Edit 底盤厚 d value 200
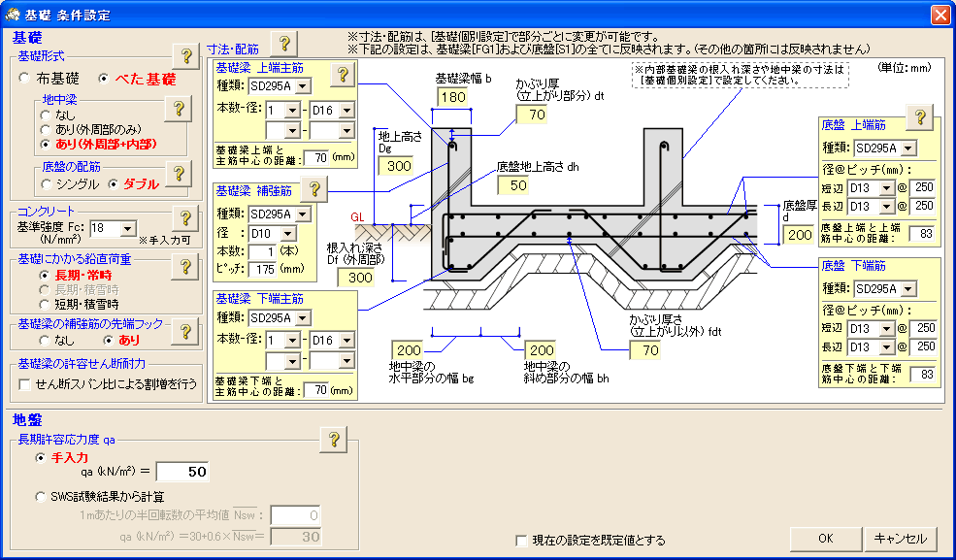 (x=797, y=235)
